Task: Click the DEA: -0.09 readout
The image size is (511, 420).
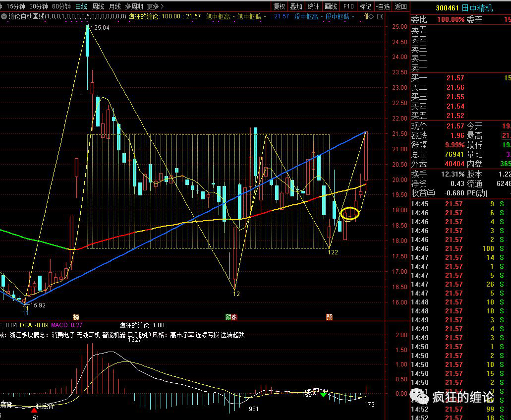Action: click(34, 325)
